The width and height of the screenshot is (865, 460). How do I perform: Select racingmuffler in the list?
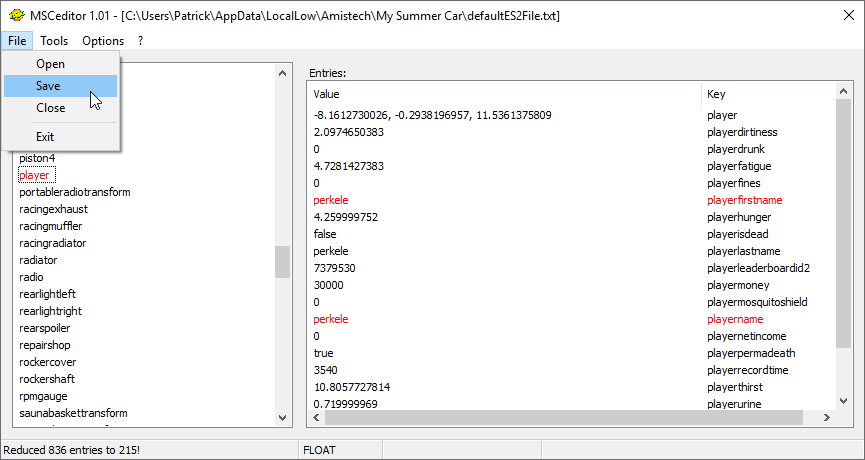tap(50, 227)
